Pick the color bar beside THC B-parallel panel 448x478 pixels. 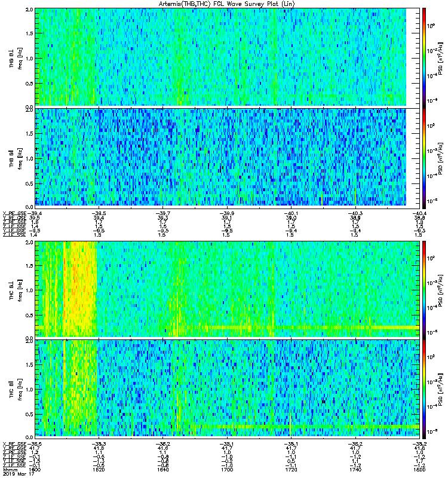(424, 389)
